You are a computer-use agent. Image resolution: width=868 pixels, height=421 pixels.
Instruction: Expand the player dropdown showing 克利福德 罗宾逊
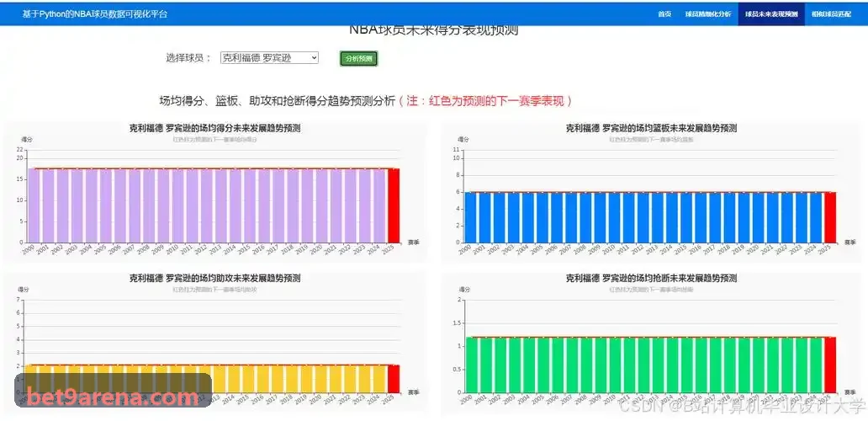[270, 57]
